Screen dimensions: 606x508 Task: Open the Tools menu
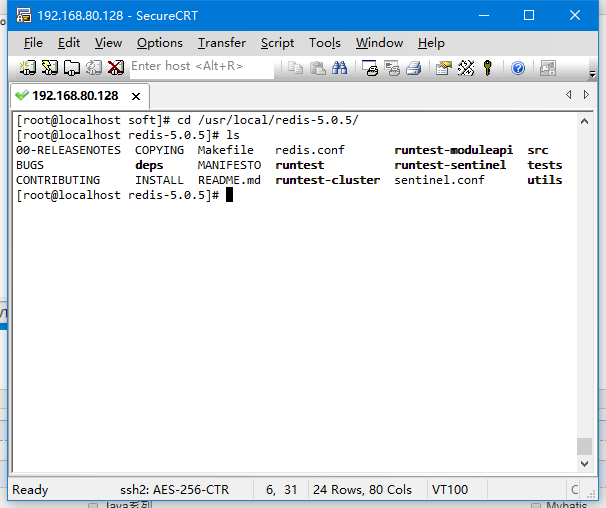point(325,43)
